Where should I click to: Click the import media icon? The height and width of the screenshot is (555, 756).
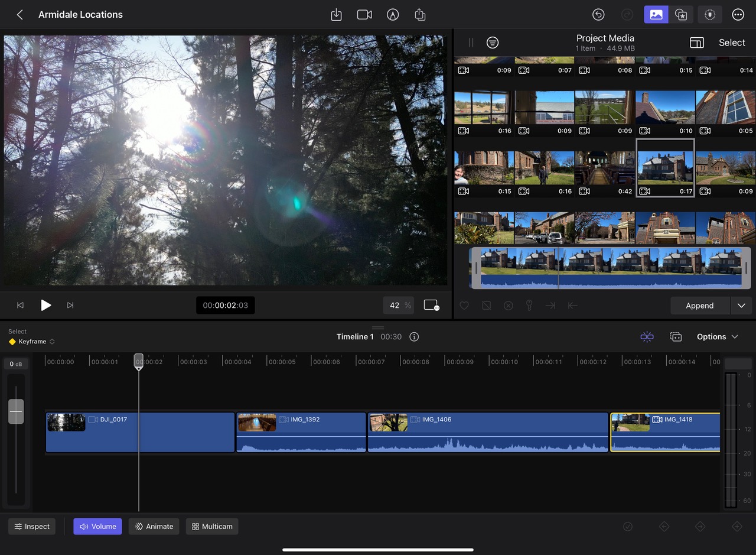pos(336,15)
